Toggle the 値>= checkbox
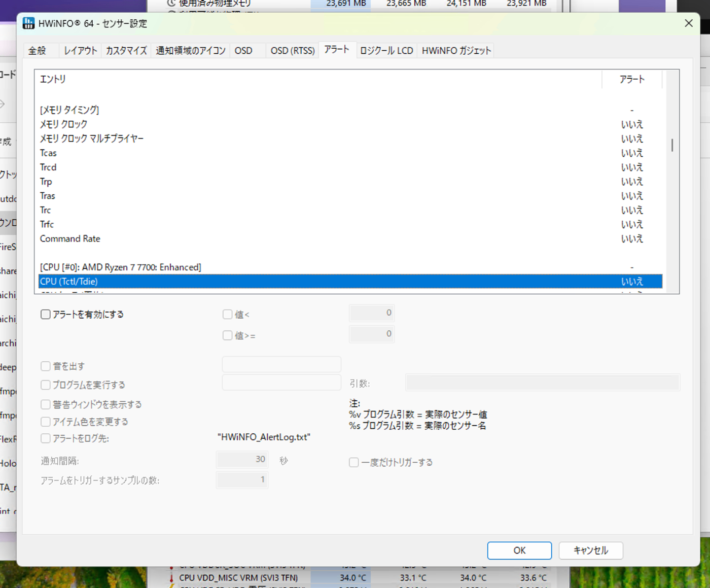This screenshot has height=588, width=710. click(x=228, y=335)
